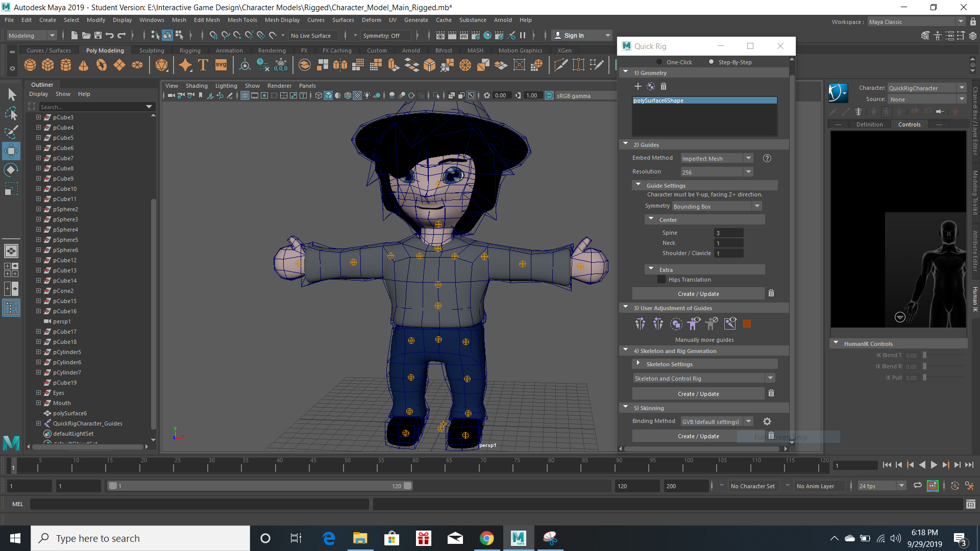Create a polygon sphere from the shelf
This screenshot has height=551, width=980.
click(30, 65)
